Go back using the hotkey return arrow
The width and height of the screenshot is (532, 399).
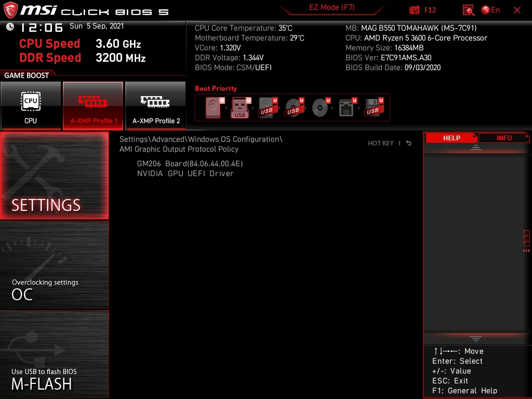tap(409, 143)
